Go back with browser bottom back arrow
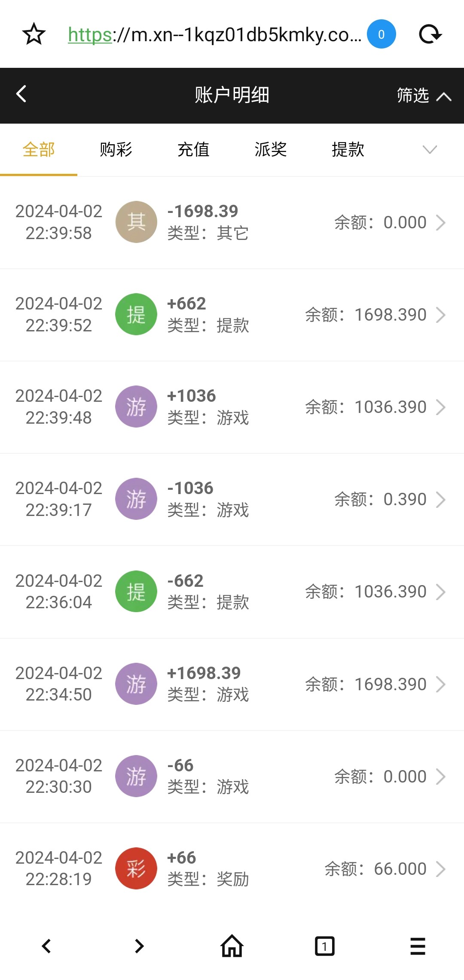This screenshot has width=464, height=980. (46, 946)
